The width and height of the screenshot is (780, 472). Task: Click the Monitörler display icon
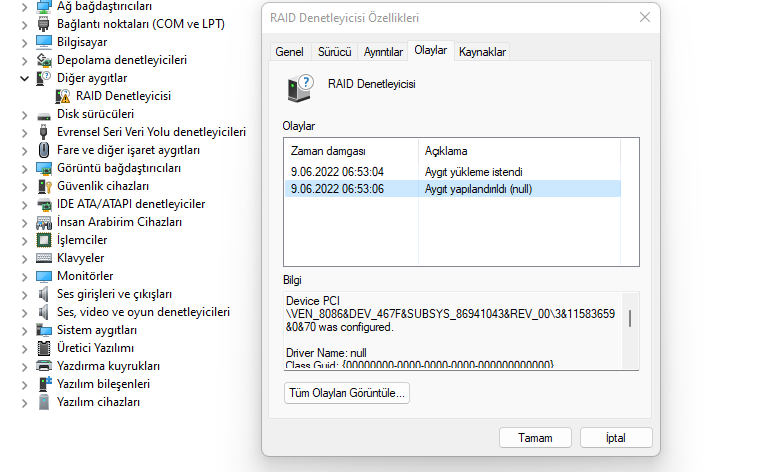pos(44,276)
